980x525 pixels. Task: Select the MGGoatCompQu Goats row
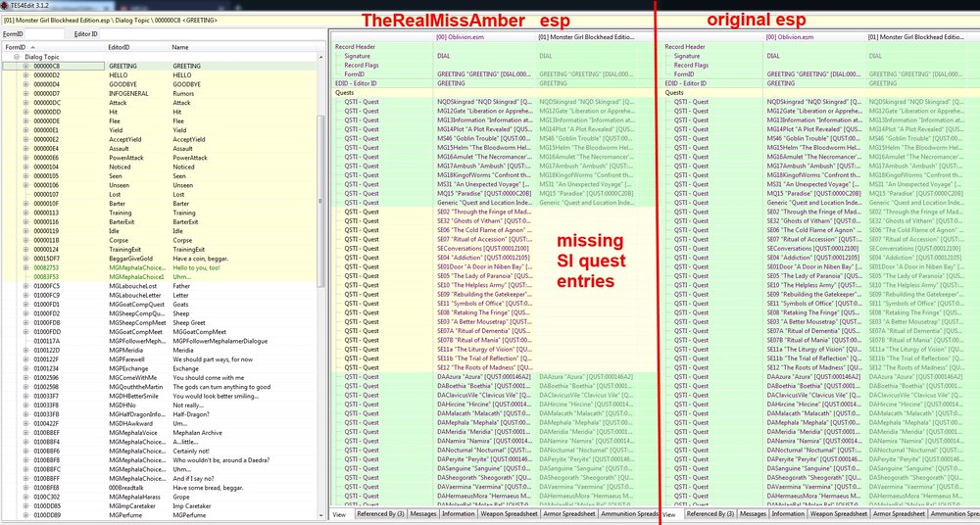pyautogui.click(x=160, y=305)
